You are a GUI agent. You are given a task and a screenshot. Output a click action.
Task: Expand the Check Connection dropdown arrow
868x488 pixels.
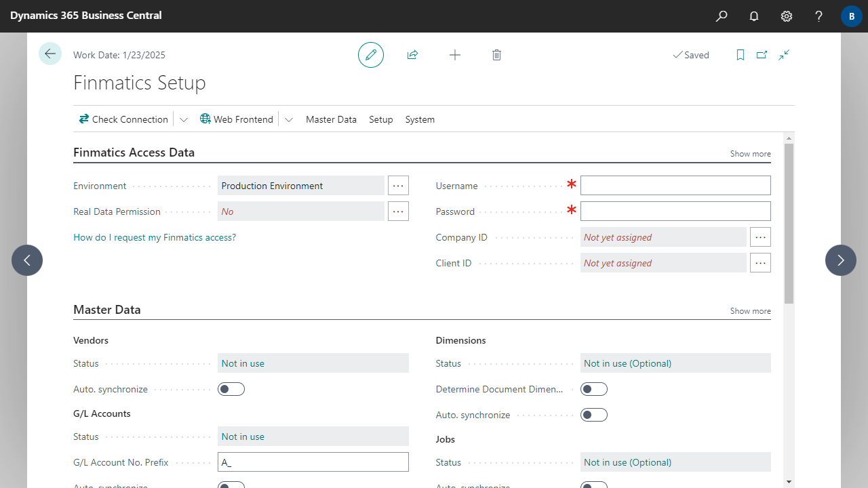183,119
